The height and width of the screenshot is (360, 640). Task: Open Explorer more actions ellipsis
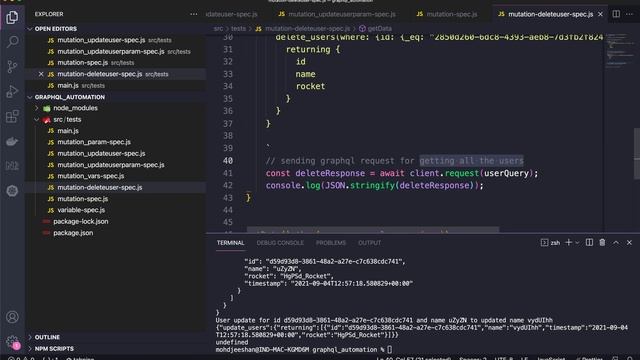click(193, 14)
